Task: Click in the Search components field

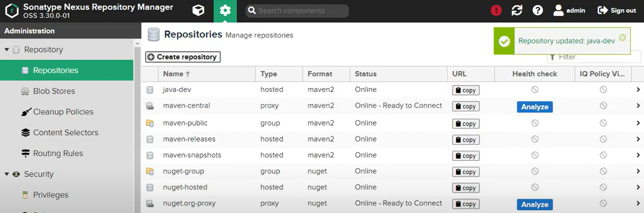Action: (297, 11)
